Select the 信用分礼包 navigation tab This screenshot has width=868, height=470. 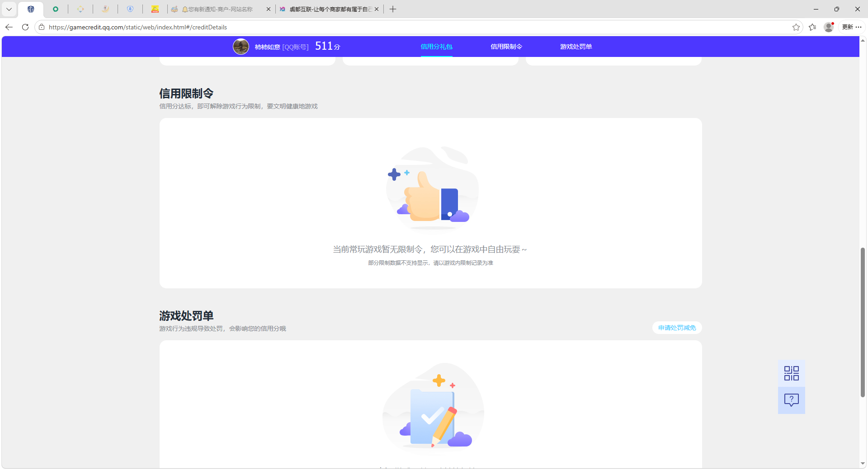(x=437, y=47)
